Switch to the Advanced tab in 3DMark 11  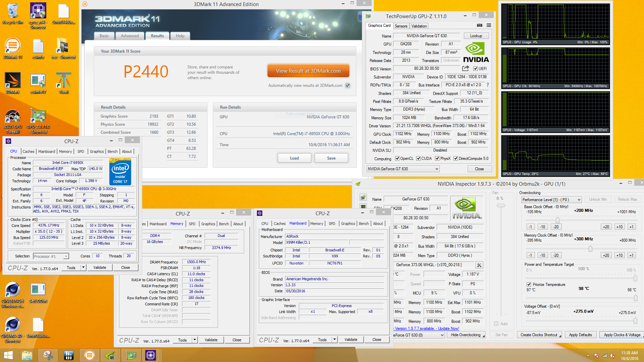130,36
